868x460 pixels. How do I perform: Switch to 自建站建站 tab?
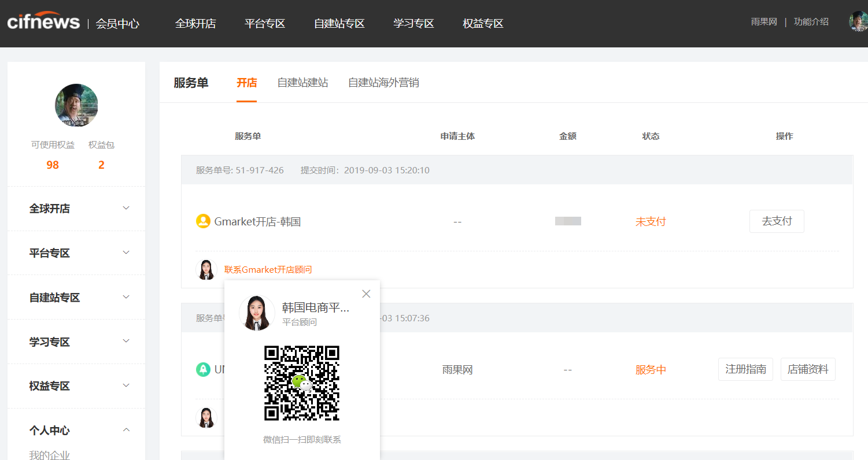coord(302,83)
